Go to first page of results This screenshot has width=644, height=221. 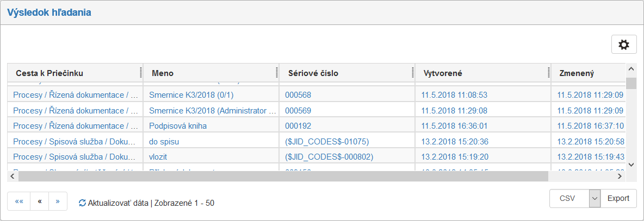click(x=19, y=201)
